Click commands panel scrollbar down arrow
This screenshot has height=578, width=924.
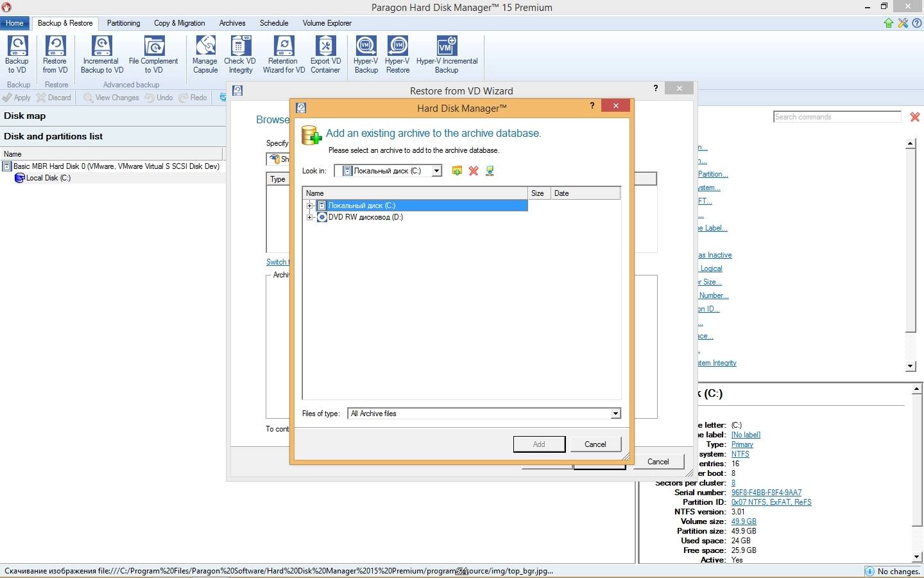[x=911, y=366]
